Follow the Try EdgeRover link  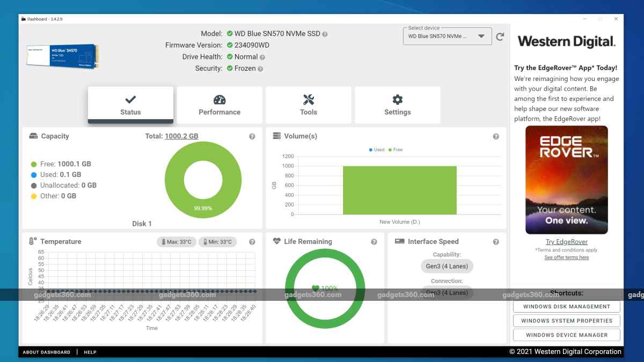[567, 242]
